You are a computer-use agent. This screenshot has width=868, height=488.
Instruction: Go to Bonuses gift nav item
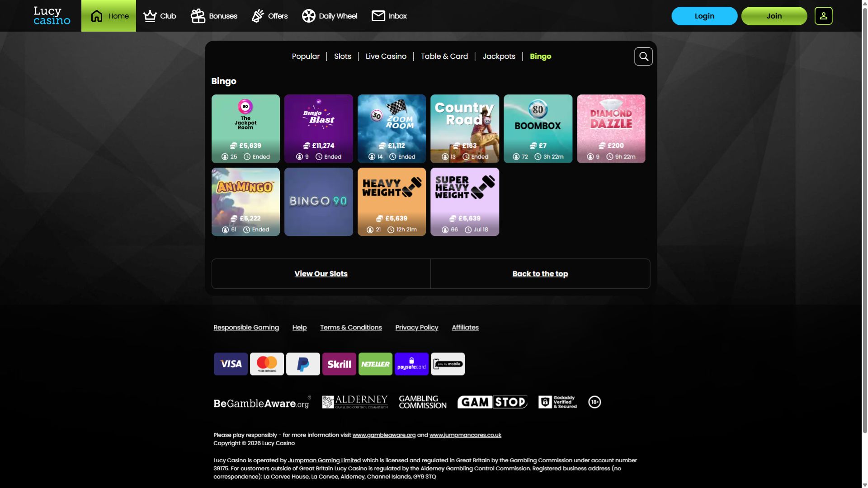click(x=214, y=16)
